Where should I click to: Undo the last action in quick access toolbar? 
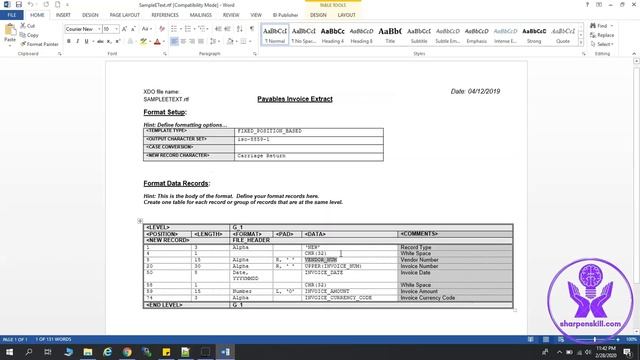[30, 5]
